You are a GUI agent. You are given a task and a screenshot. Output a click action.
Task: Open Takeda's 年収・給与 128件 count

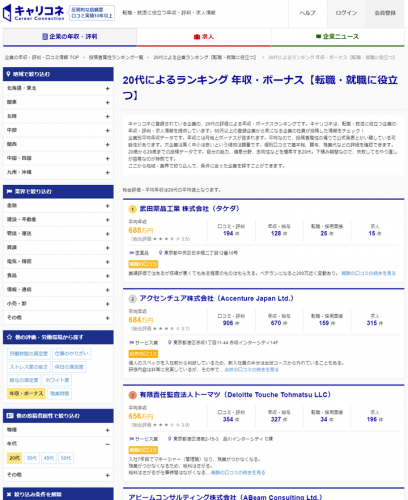click(279, 230)
